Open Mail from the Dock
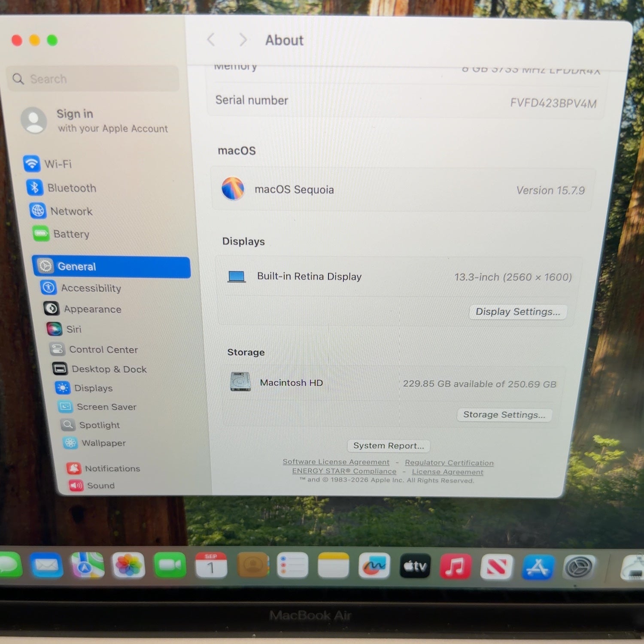 (x=47, y=565)
